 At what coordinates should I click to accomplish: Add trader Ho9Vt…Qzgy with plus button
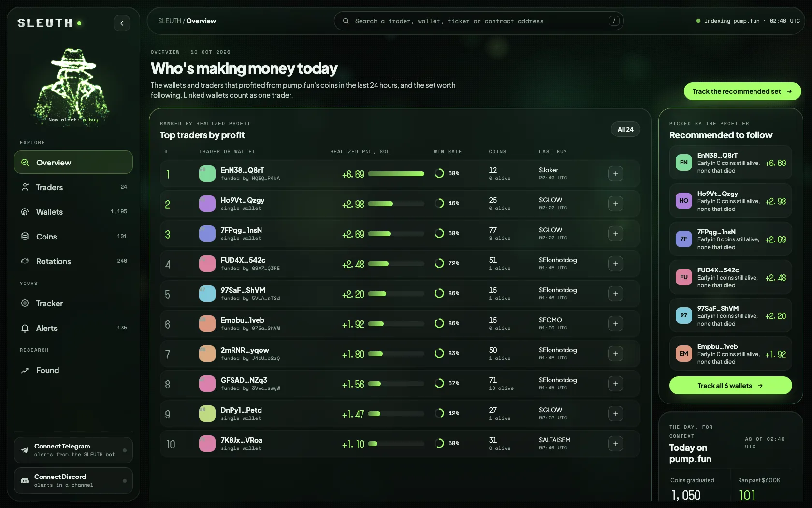616,204
